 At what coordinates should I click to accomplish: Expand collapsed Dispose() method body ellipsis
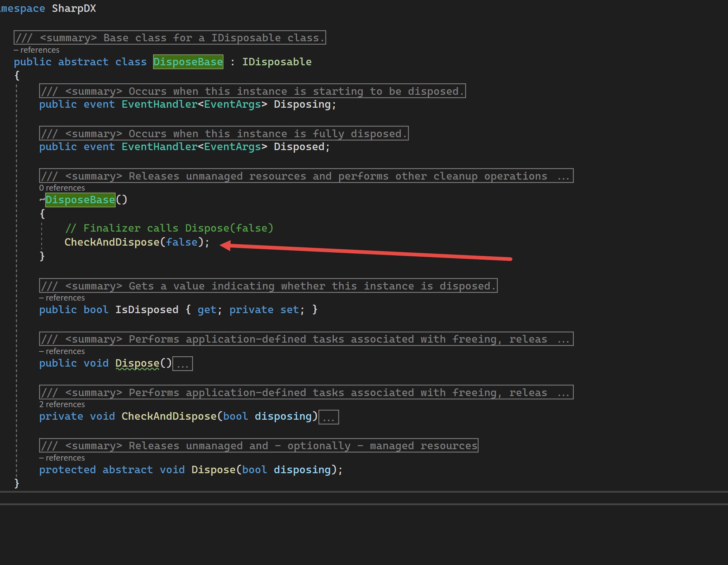[182, 364]
